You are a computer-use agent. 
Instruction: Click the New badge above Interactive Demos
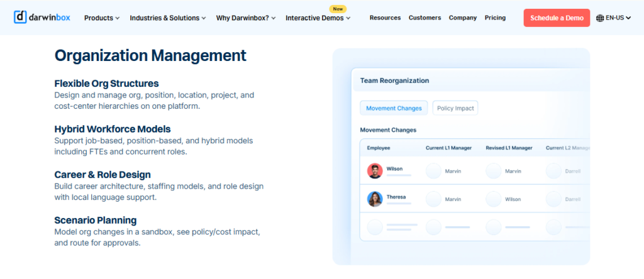338,9
